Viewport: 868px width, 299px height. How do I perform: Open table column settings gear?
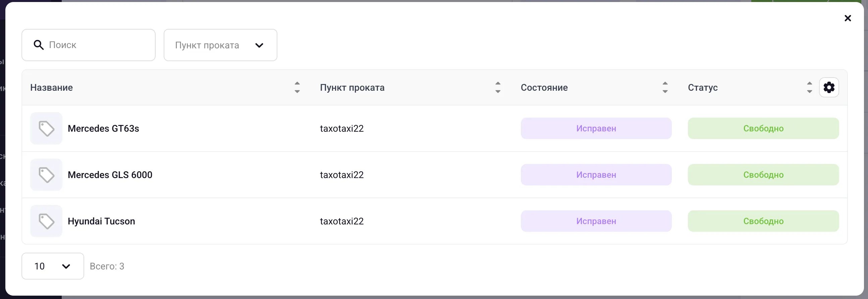(x=829, y=87)
